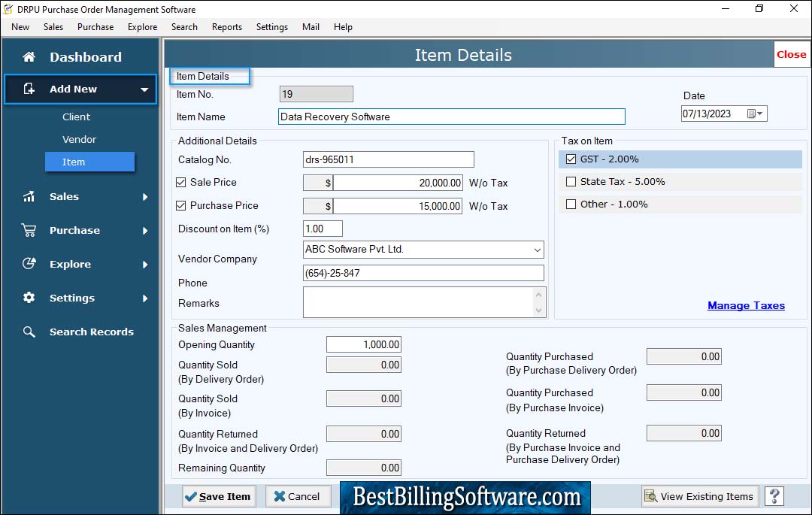The width and height of the screenshot is (812, 515).
Task: Open the Search menu
Action: click(184, 27)
